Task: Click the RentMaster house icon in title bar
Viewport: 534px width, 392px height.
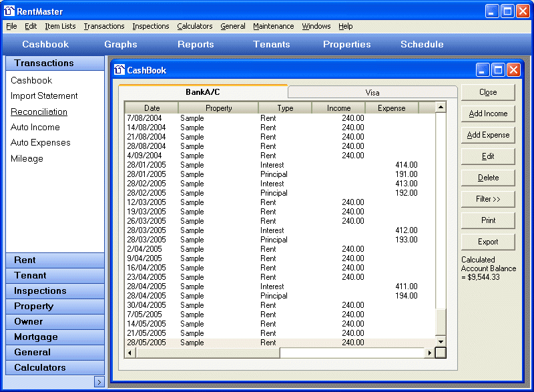Action: point(9,11)
